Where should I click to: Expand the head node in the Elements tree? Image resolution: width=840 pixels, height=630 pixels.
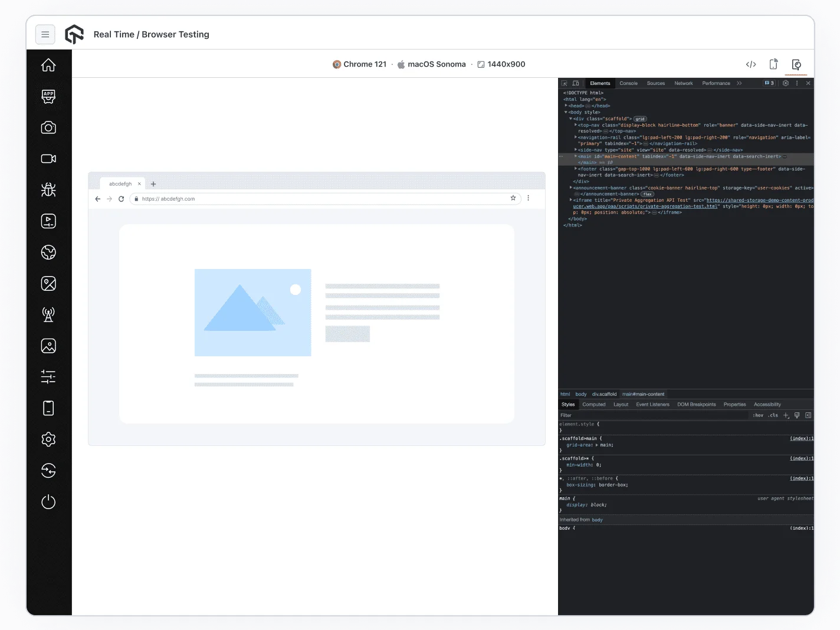pyautogui.click(x=566, y=105)
